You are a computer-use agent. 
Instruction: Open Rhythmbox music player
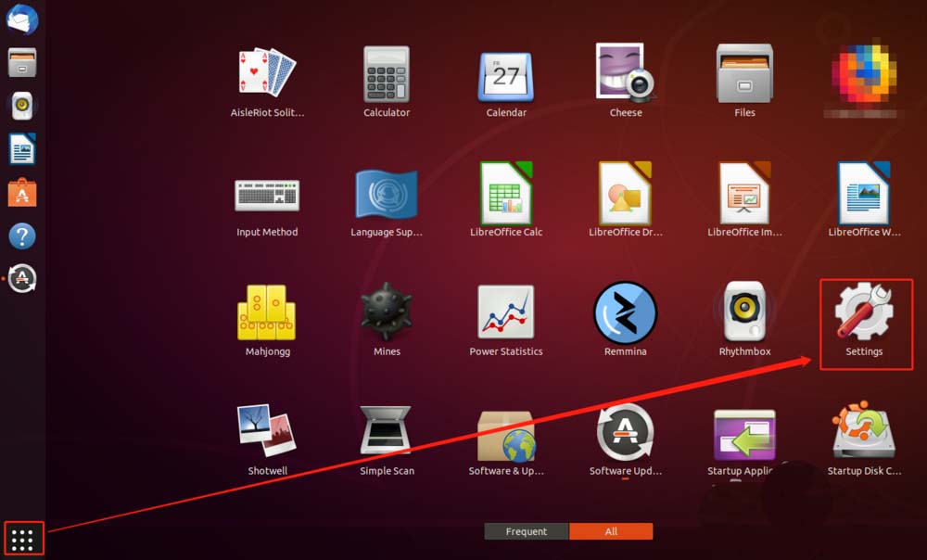point(744,315)
